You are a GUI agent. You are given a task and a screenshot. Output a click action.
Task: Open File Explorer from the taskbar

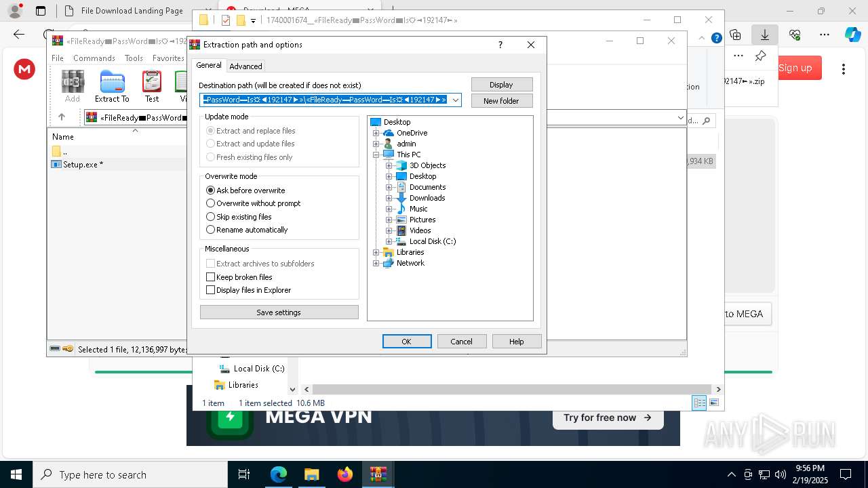point(311,474)
